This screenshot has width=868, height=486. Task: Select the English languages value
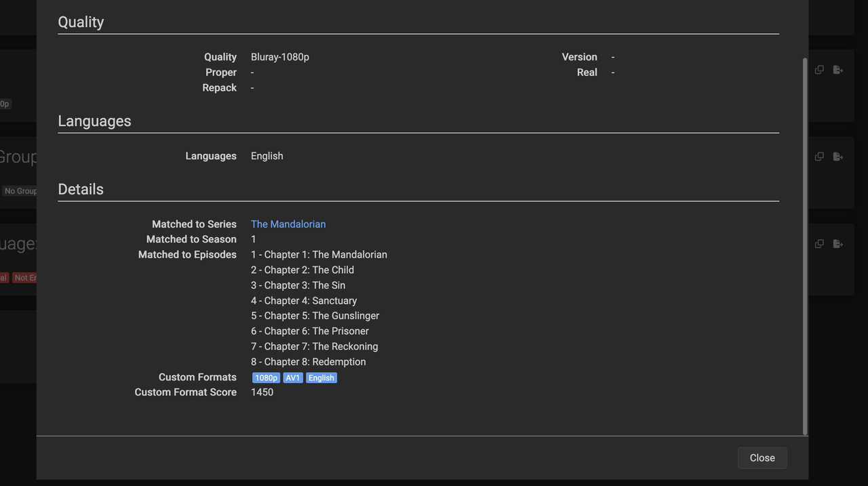(x=267, y=156)
